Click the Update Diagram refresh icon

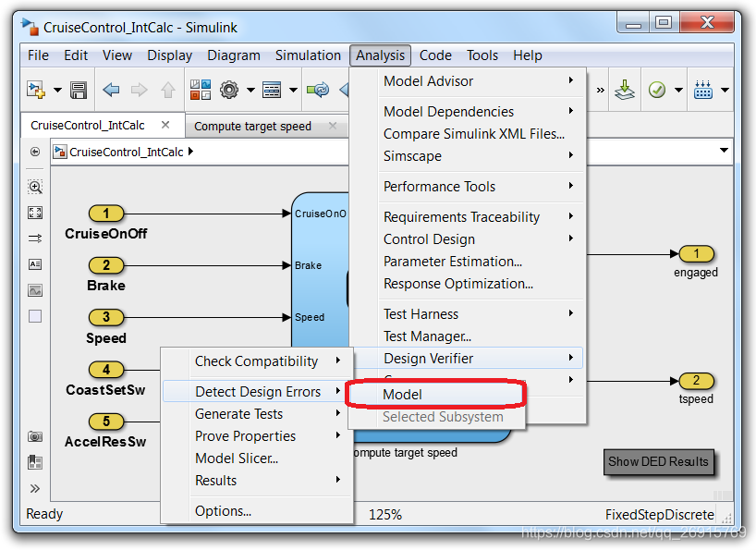318,90
